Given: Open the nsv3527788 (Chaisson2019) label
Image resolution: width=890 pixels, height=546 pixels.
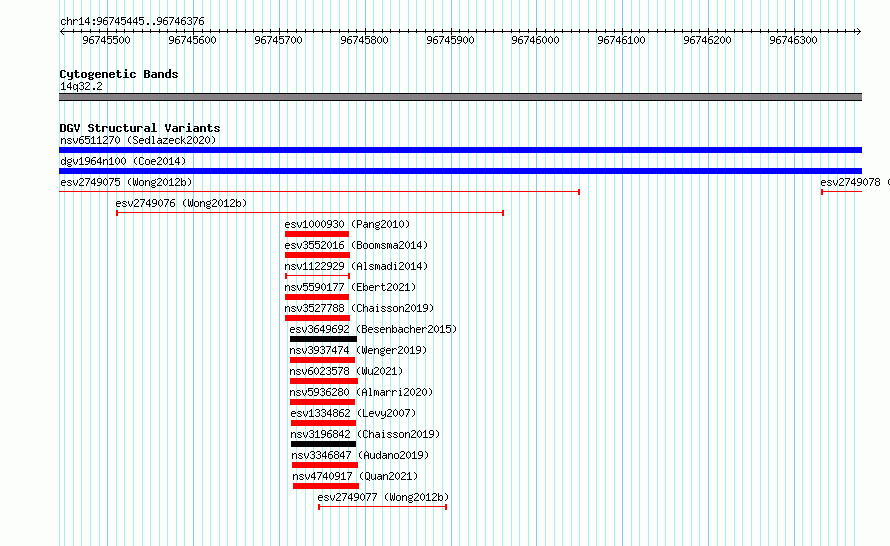Looking at the screenshot, I should tap(359, 308).
